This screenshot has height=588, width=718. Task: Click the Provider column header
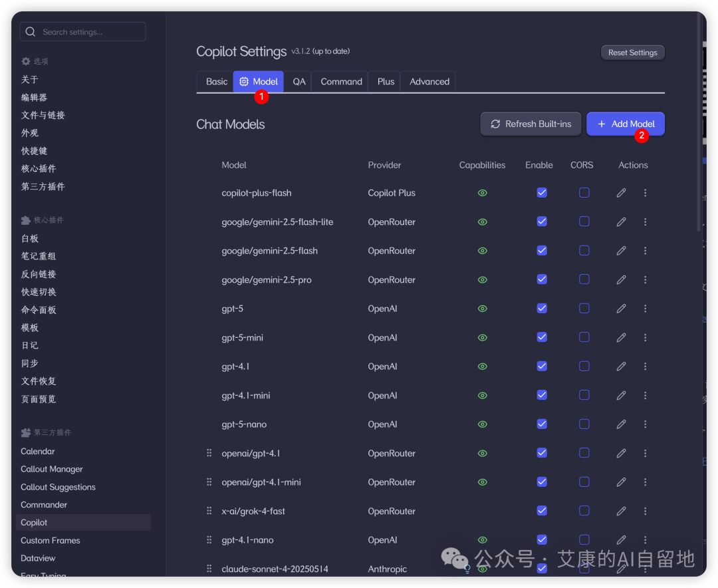point(384,165)
